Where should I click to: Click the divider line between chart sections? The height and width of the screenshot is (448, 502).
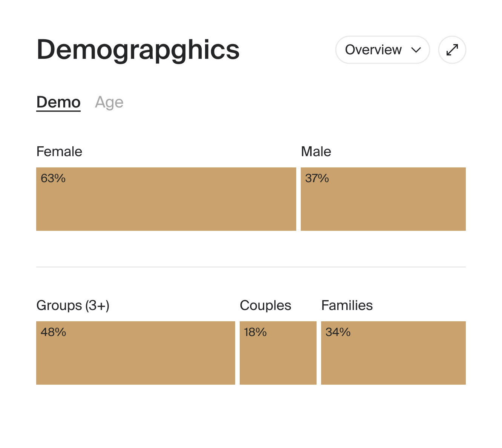(x=251, y=267)
